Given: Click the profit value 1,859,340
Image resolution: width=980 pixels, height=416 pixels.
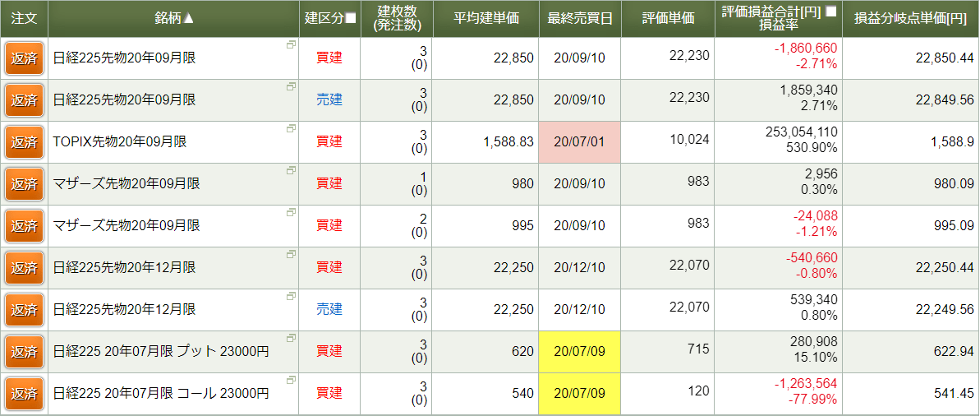Looking at the screenshot, I should point(809,90).
